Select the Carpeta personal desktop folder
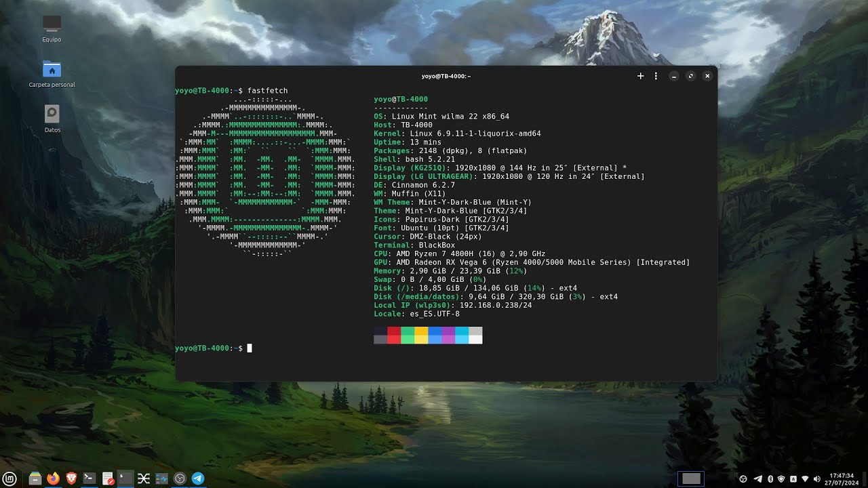This screenshot has height=488, width=868. (52, 75)
